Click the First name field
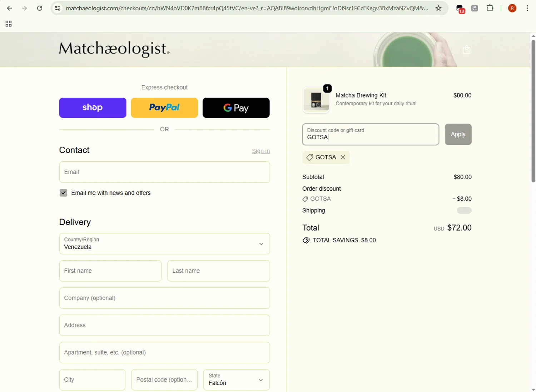 click(x=110, y=271)
